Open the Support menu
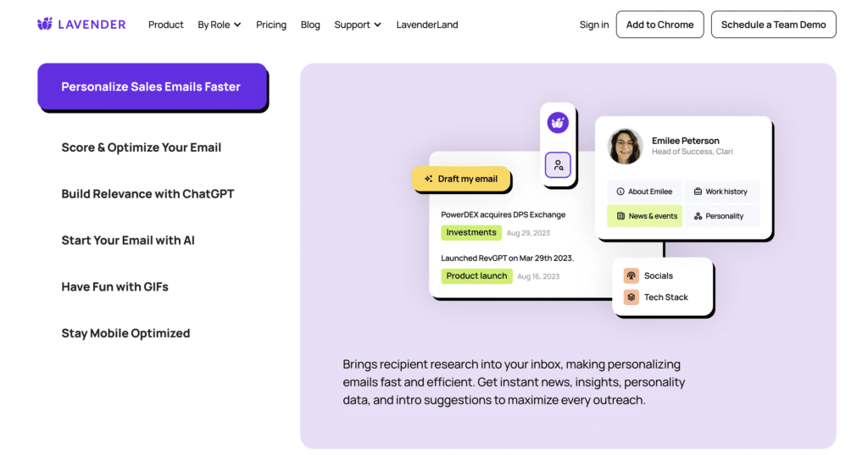This screenshot has height=455, width=868. (x=358, y=25)
